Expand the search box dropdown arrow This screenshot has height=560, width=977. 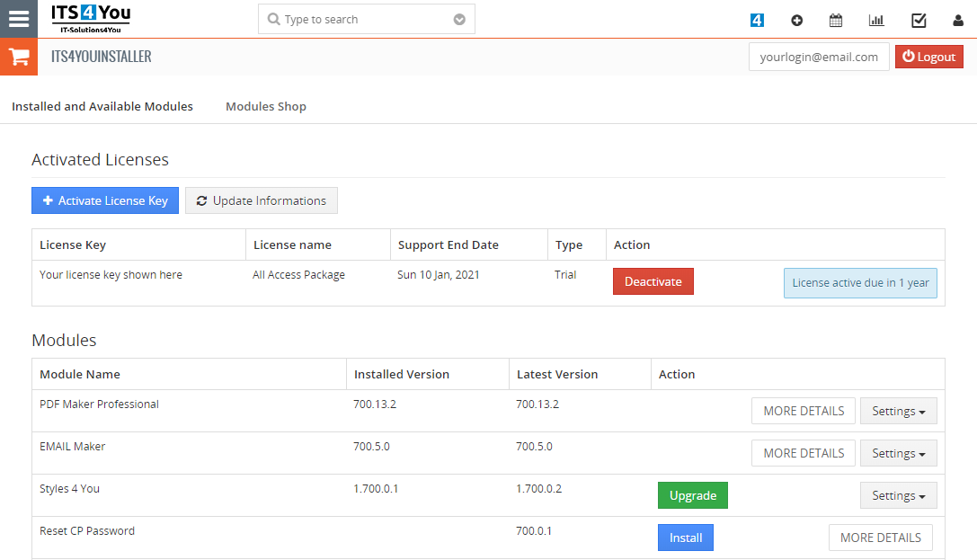click(x=459, y=19)
